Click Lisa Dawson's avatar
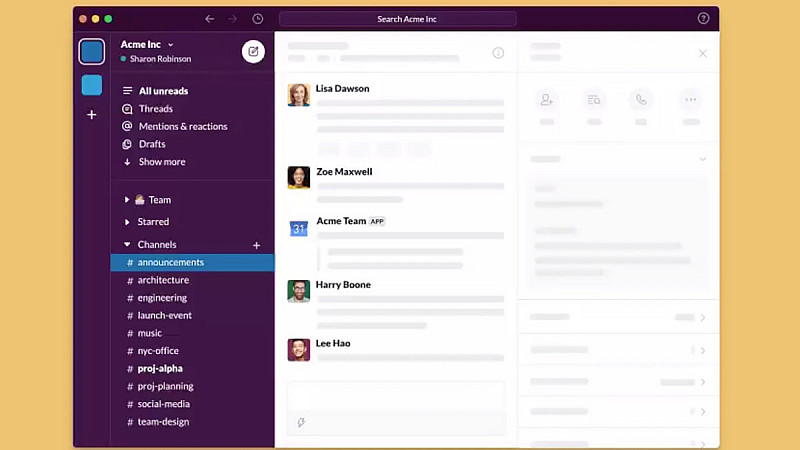This screenshot has width=800, height=450. [298, 95]
